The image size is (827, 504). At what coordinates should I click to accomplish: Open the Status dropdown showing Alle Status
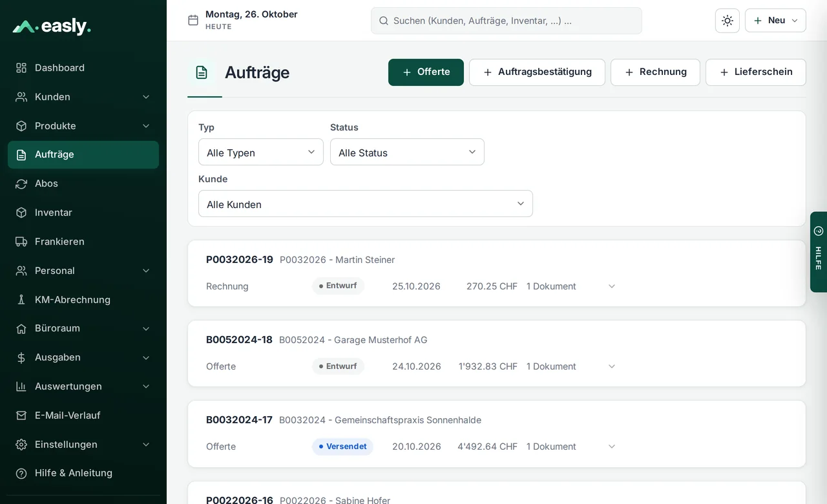tap(407, 152)
